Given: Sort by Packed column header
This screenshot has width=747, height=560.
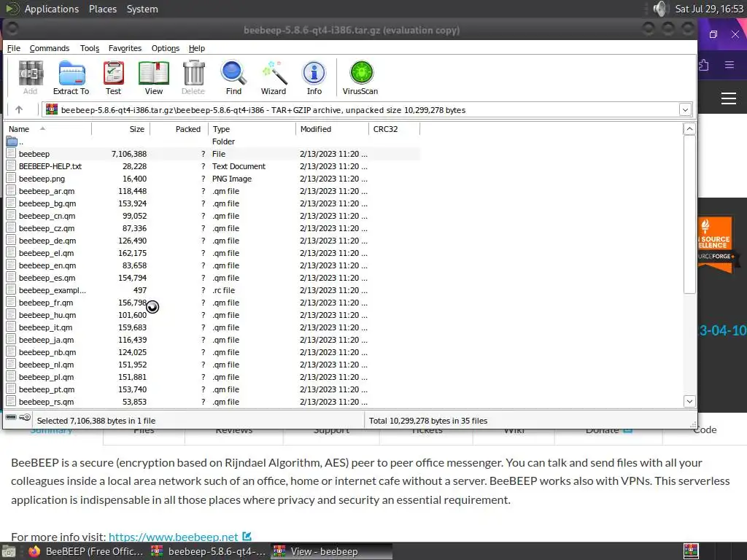Looking at the screenshot, I should pos(179,129).
